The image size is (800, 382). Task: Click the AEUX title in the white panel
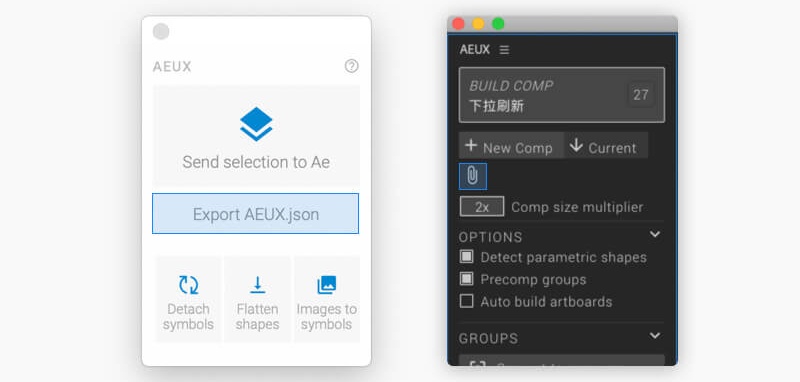(172, 66)
